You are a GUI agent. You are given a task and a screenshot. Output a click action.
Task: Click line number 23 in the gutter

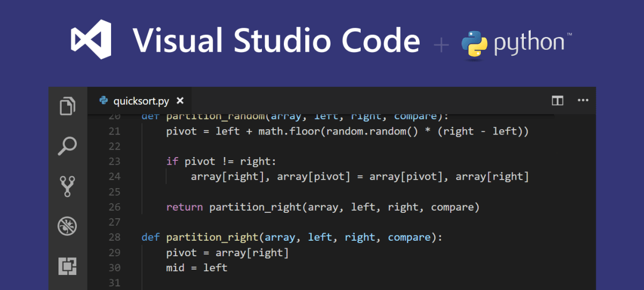coord(114,161)
